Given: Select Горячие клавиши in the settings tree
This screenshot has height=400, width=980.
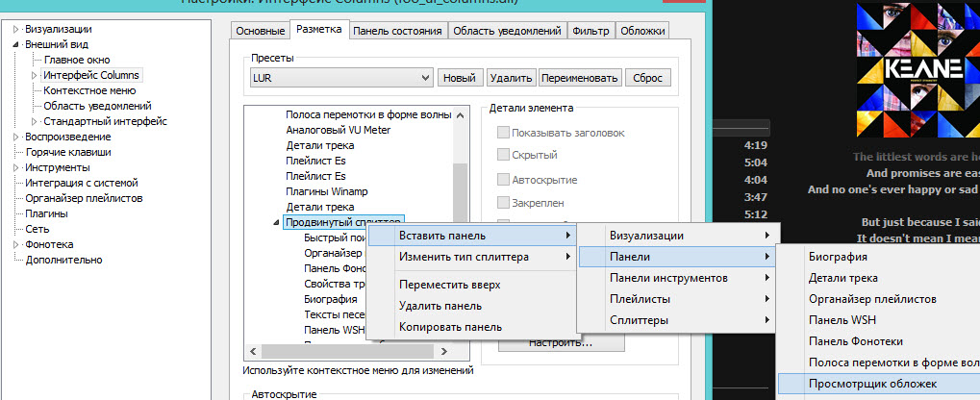Looking at the screenshot, I should coord(68,152).
